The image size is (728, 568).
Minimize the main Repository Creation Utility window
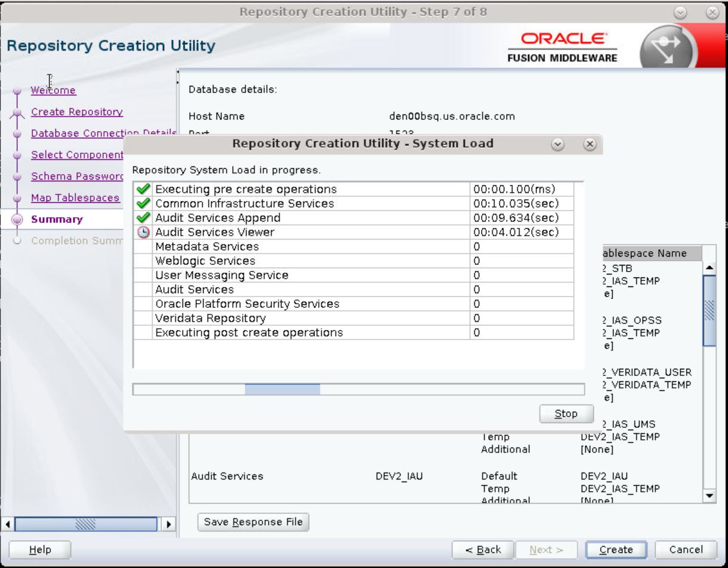tap(681, 12)
